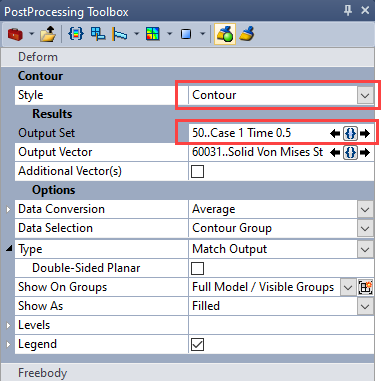Go to previous Output Vector

(335, 153)
